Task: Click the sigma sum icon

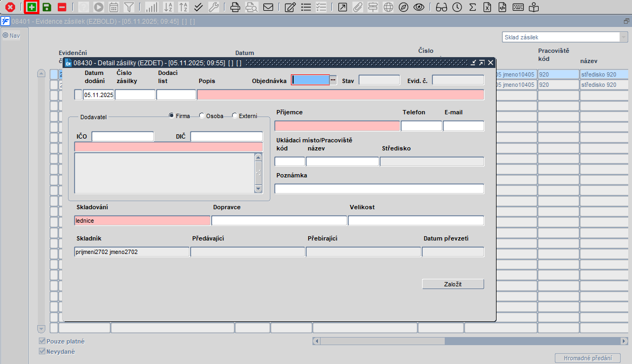Action: coord(472,7)
